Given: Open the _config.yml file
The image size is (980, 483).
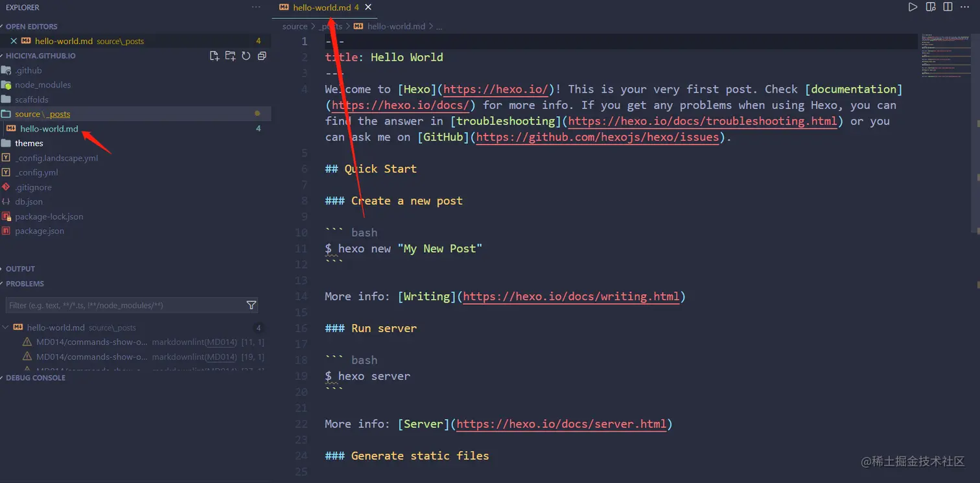Looking at the screenshot, I should (x=36, y=172).
